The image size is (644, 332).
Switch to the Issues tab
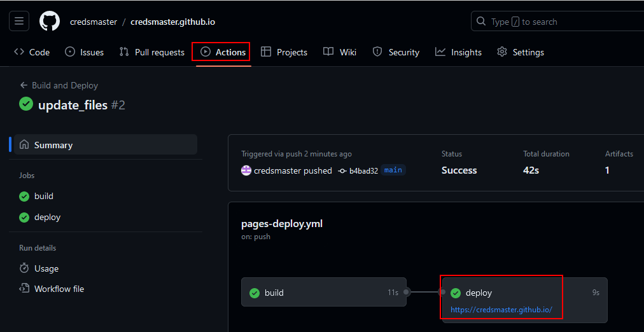(85, 52)
